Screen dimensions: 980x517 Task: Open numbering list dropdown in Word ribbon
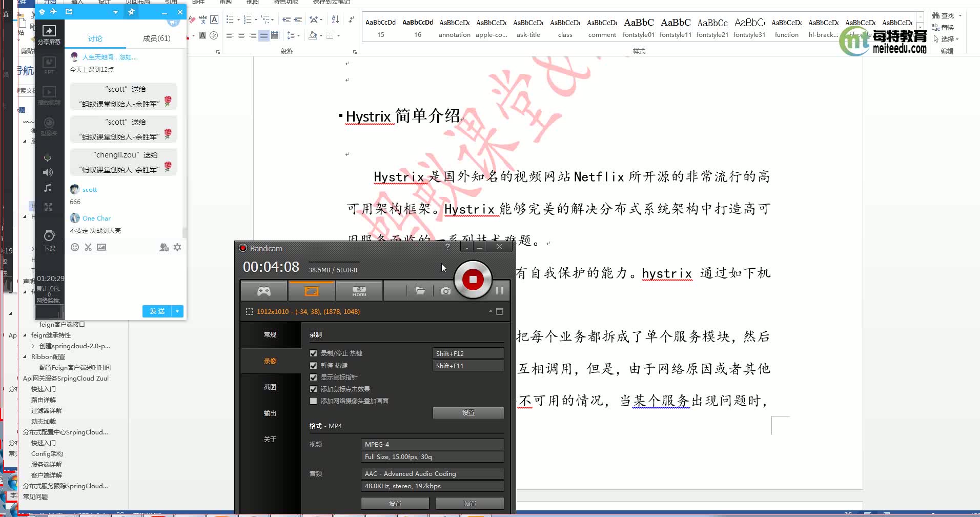[255, 19]
